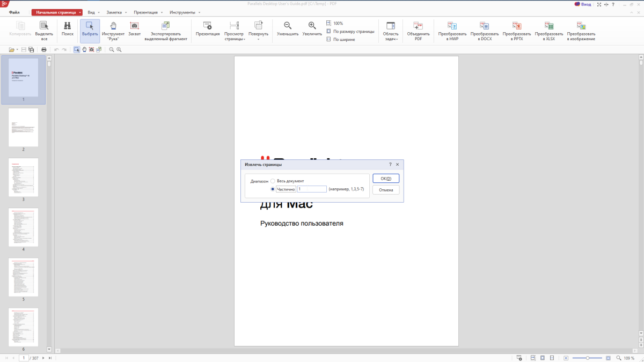Click the Search binoculars icon in ribbon
Image resolution: width=644 pixels, height=362 pixels.
click(68, 26)
